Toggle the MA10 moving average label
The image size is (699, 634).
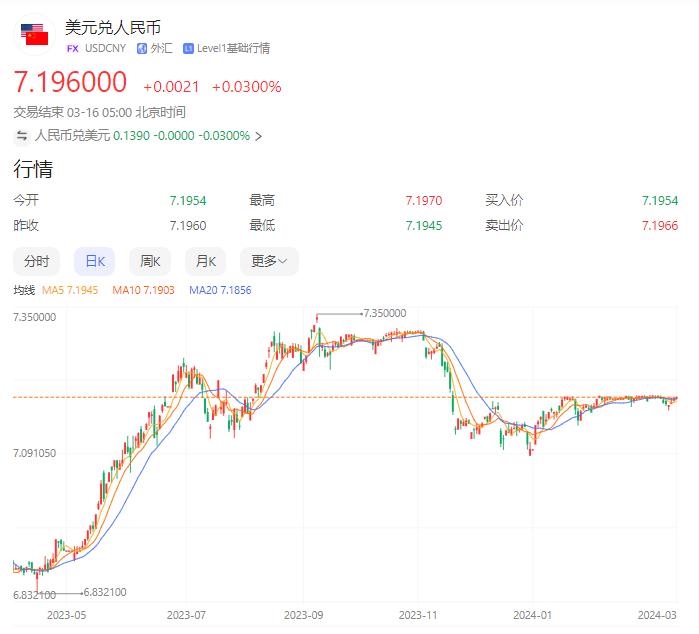[143, 290]
